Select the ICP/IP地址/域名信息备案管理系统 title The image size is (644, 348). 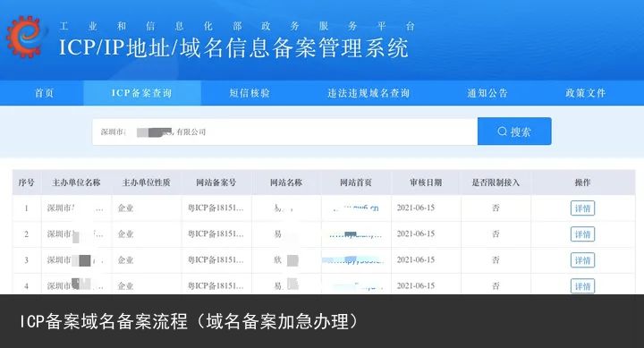click(x=233, y=47)
